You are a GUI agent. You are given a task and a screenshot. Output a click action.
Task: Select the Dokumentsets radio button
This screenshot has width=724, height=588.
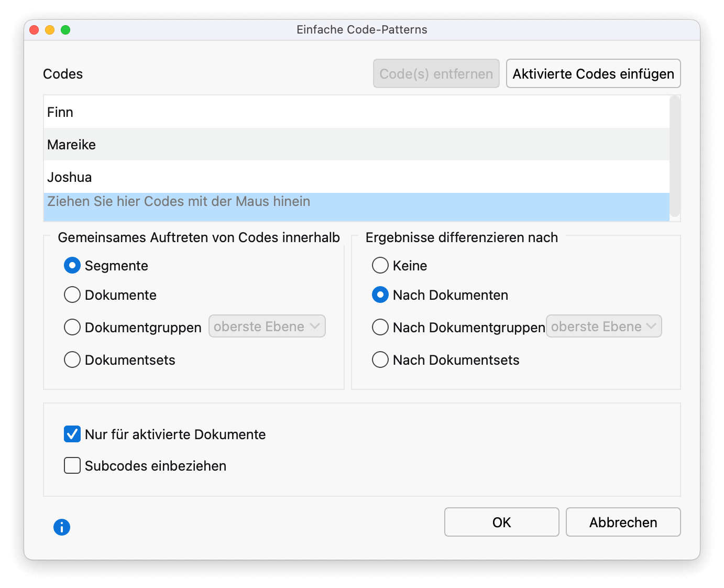pyautogui.click(x=72, y=360)
